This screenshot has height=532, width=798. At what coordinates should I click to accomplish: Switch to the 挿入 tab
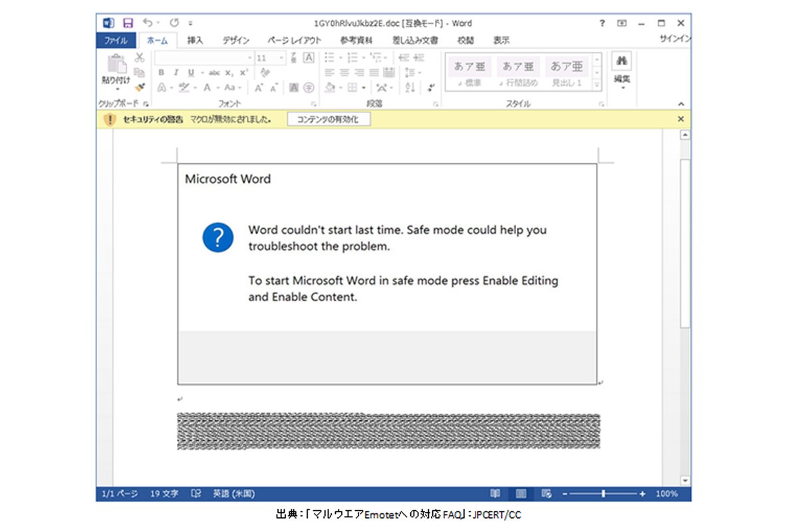click(195, 41)
